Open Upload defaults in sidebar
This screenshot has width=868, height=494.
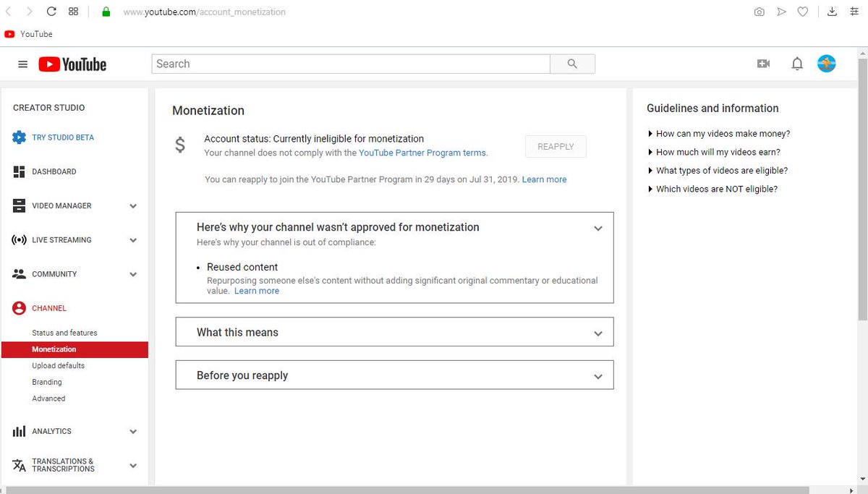(58, 365)
